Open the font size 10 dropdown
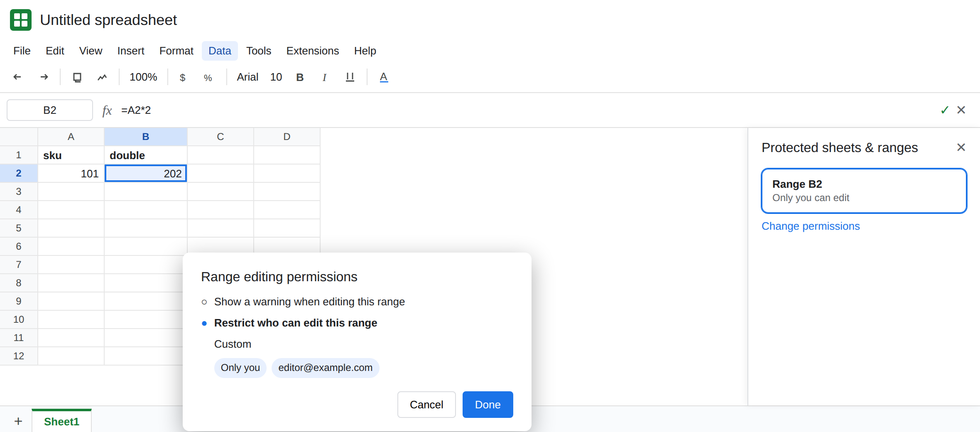The width and height of the screenshot is (980, 432). (x=276, y=77)
